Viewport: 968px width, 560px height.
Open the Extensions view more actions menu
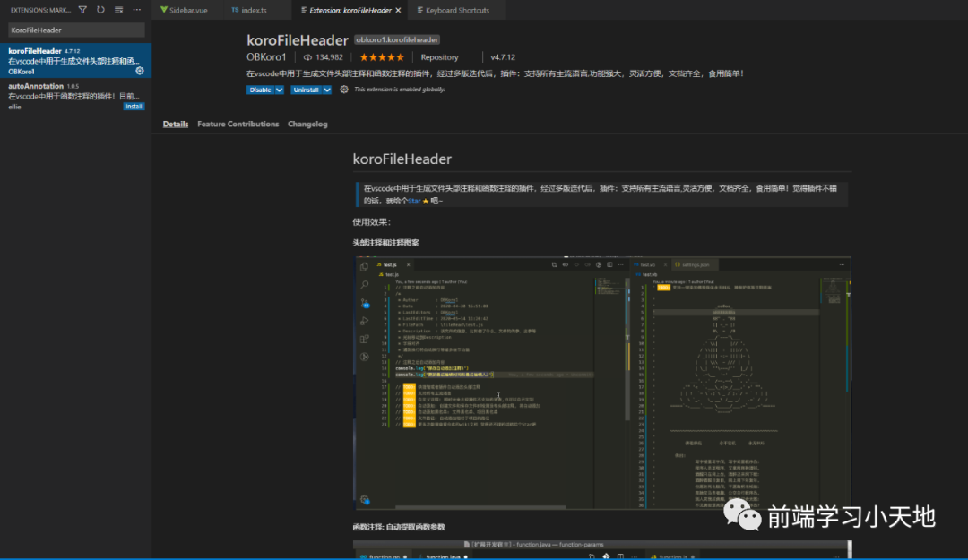136,10
